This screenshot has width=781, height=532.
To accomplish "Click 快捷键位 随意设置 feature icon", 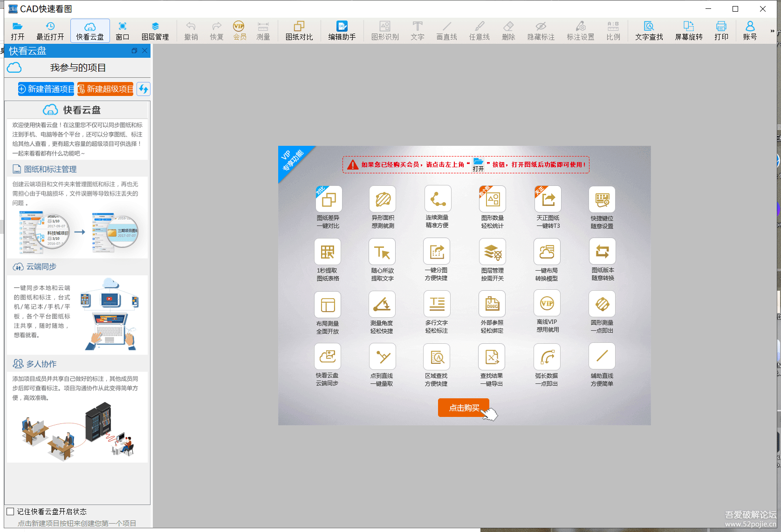I will 602,200.
